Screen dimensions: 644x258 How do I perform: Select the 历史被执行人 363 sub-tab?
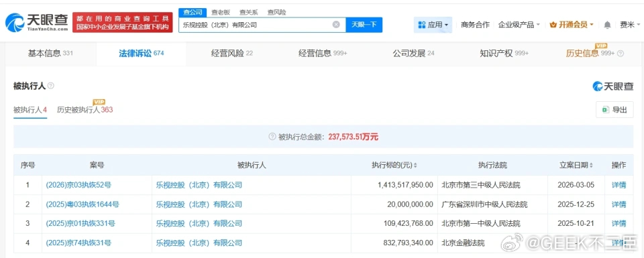(85, 110)
